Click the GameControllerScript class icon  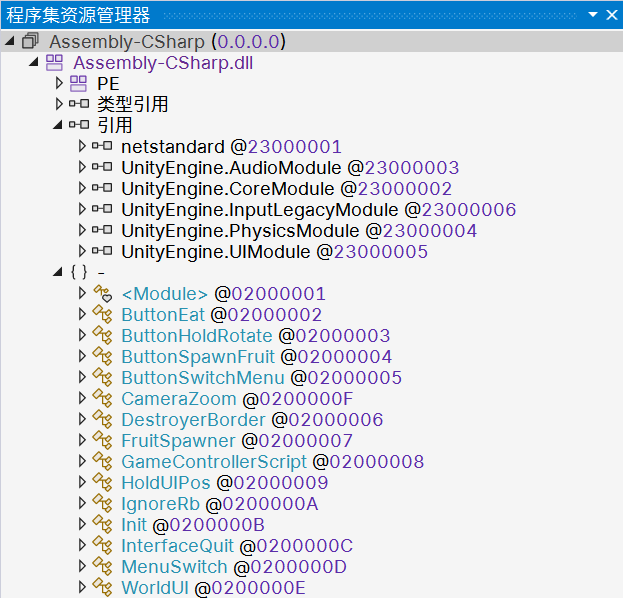click(x=103, y=462)
